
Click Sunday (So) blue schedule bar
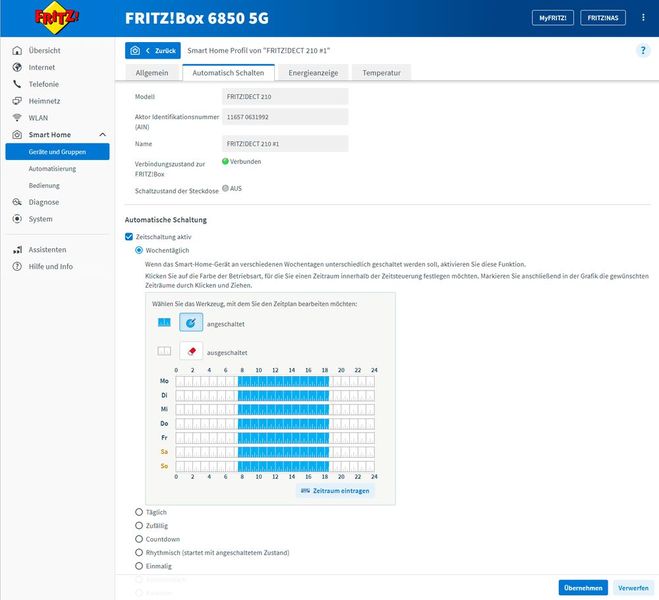(x=283, y=466)
